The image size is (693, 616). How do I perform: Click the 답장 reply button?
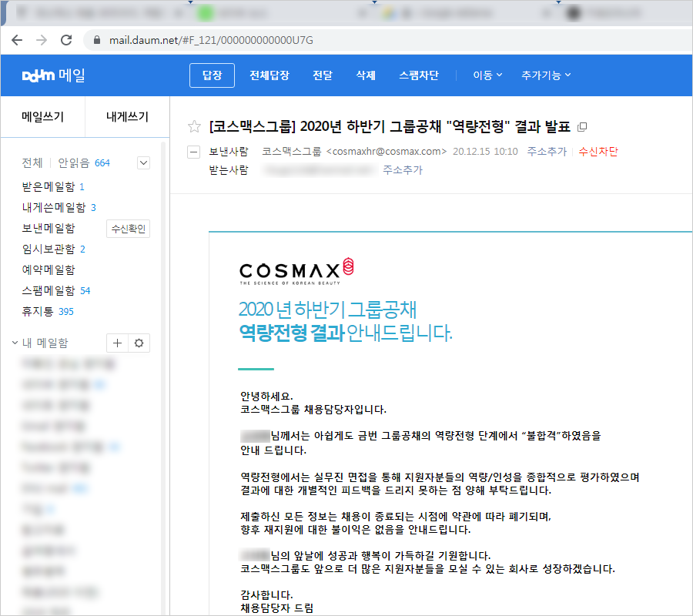click(x=213, y=75)
